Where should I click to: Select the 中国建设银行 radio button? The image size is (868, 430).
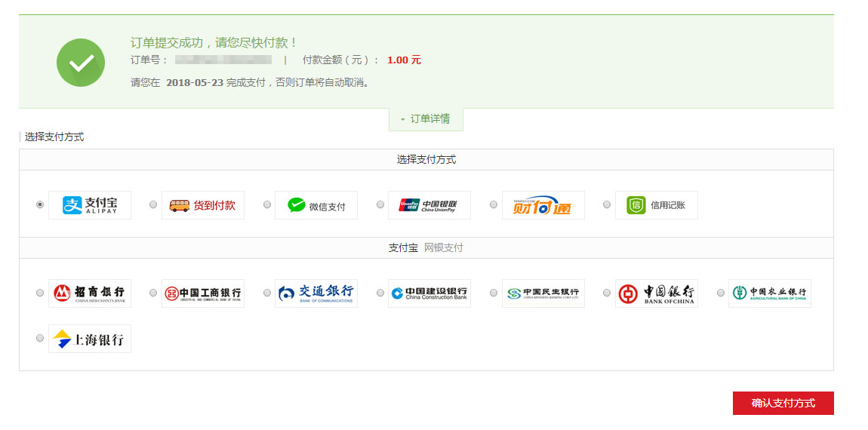click(x=380, y=293)
